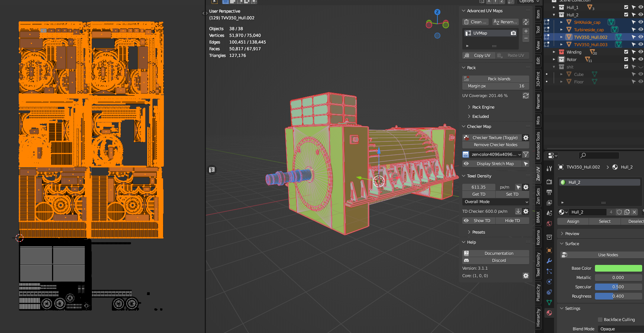Image resolution: width=644 pixels, height=333 pixels.
Task: Click the add UV map plus icon
Action: (x=526, y=31)
